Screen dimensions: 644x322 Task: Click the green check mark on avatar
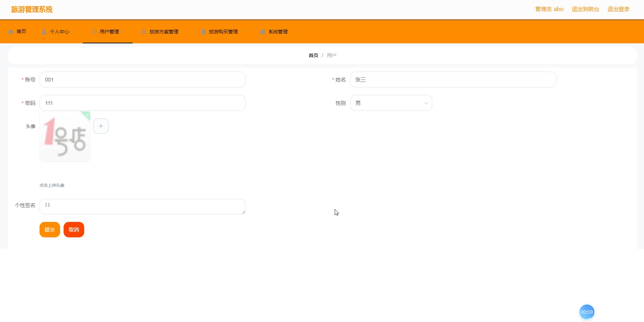87,115
